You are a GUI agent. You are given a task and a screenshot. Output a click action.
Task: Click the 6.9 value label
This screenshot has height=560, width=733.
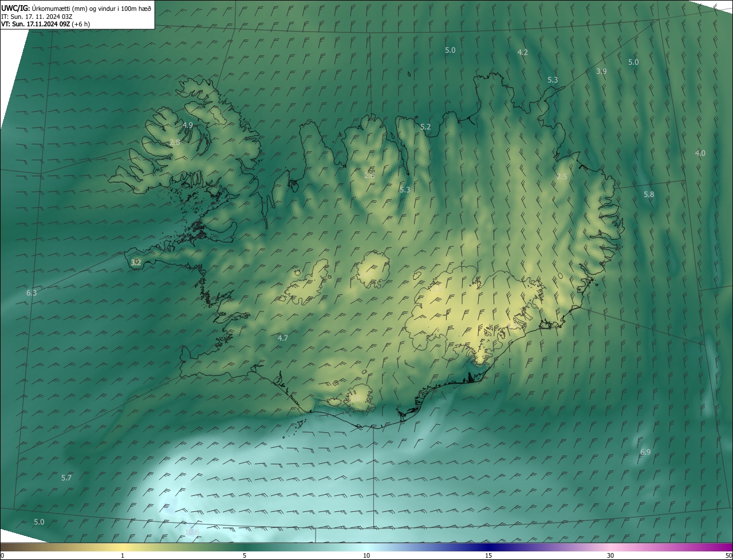tap(645, 452)
